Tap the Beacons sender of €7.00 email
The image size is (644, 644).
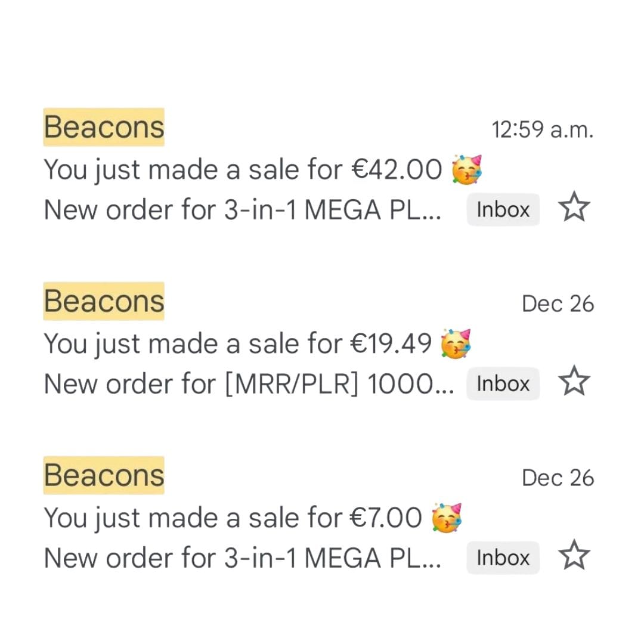(104, 475)
